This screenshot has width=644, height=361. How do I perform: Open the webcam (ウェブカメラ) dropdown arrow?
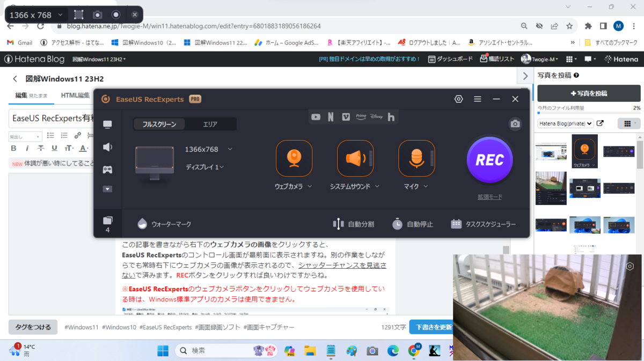click(310, 187)
